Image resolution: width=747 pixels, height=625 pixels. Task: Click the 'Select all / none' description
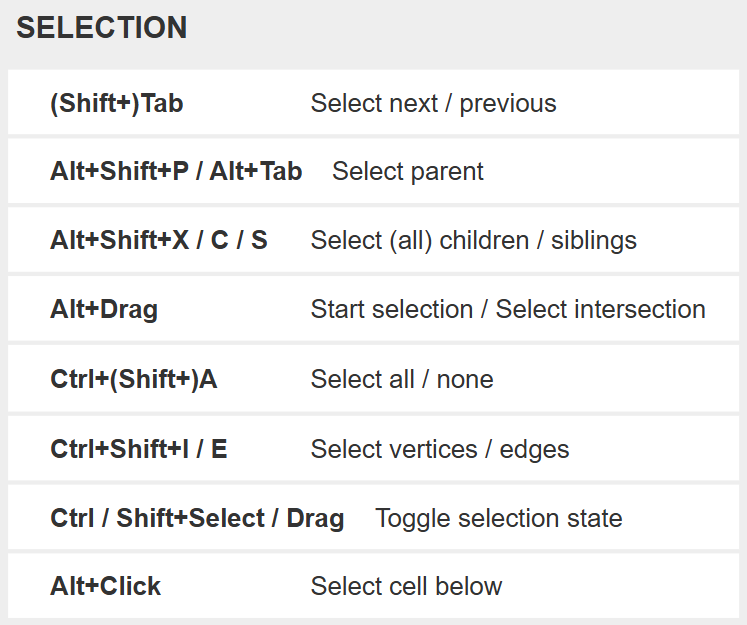click(x=401, y=379)
